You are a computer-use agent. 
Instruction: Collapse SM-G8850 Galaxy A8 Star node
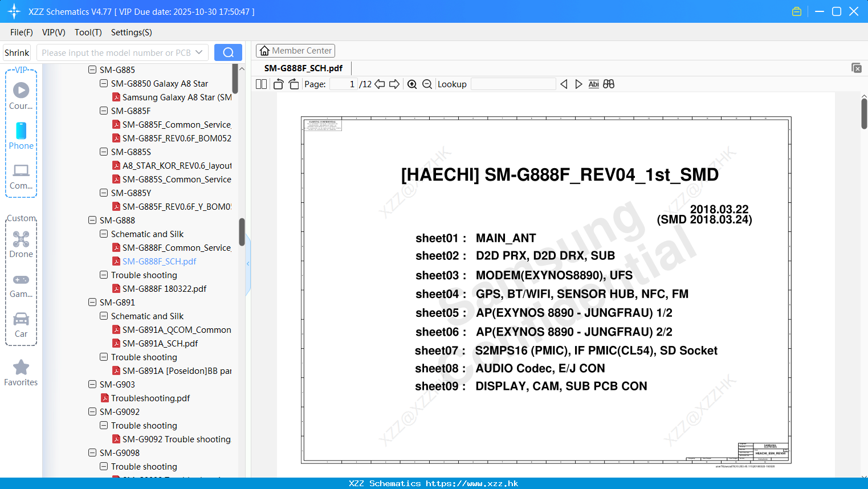point(104,83)
